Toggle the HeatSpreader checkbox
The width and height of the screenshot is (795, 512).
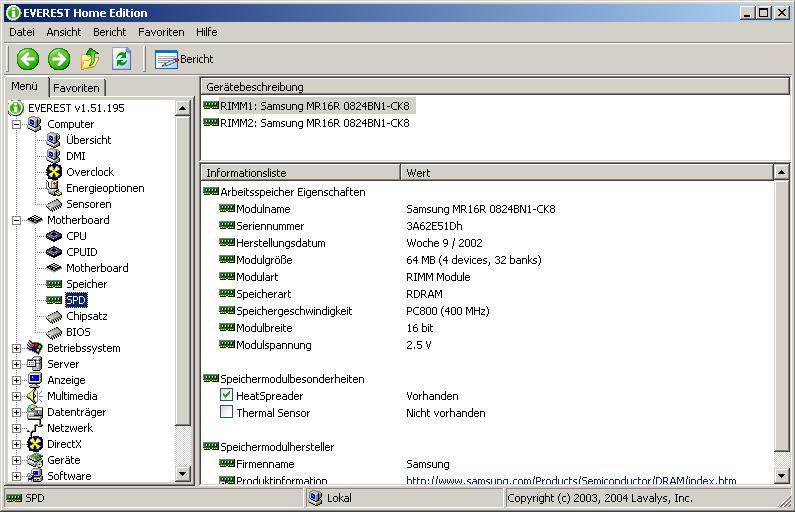(x=226, y=394)
